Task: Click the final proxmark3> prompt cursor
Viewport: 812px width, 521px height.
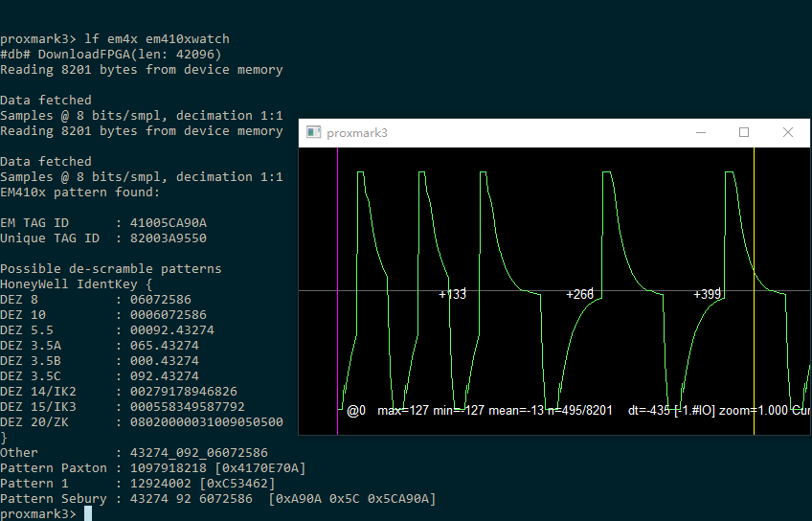Action: pyautogui.click(x=88, y=514)
